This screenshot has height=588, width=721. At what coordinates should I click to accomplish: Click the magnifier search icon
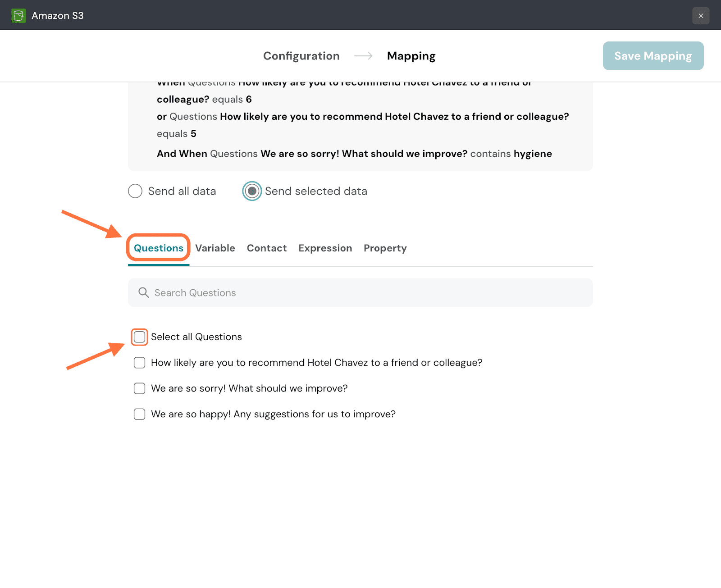[143, 293]
